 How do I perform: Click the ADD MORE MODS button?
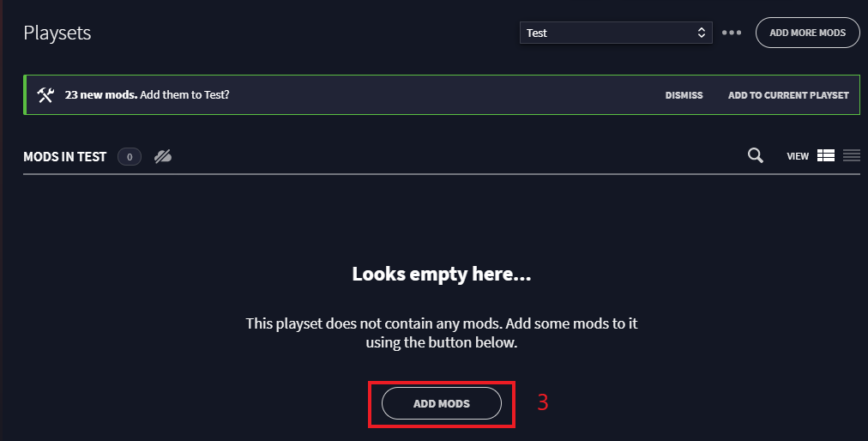807,33
